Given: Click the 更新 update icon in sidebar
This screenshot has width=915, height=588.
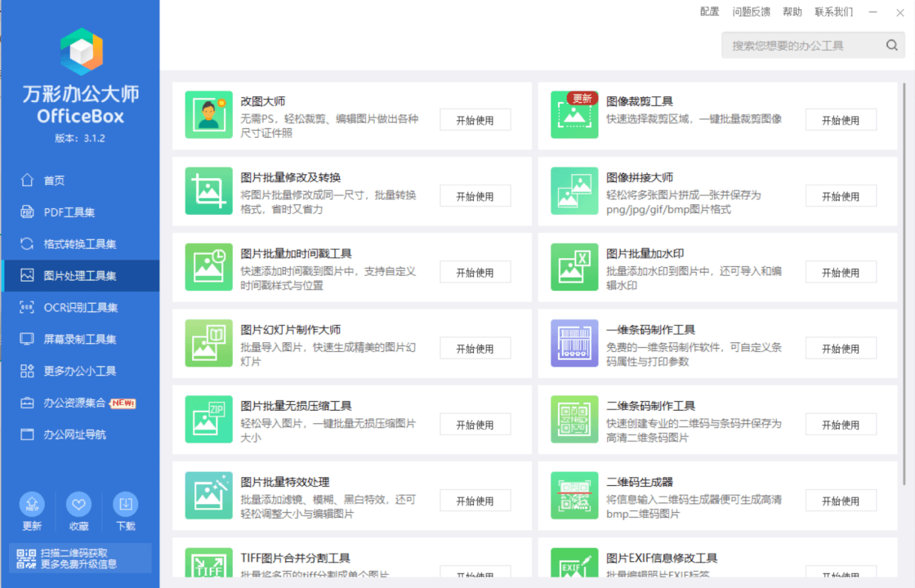Looking at the screenshot, I should (x=31, y=504).
